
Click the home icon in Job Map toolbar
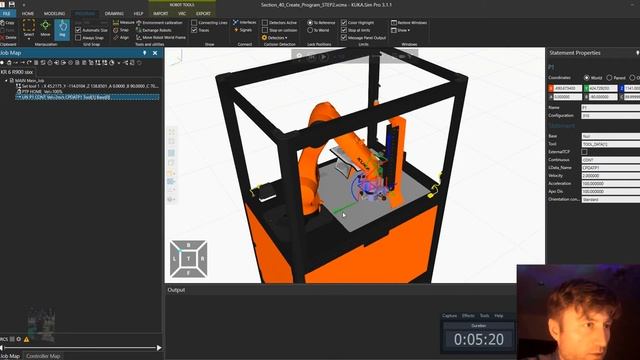[x=9, y=63]
